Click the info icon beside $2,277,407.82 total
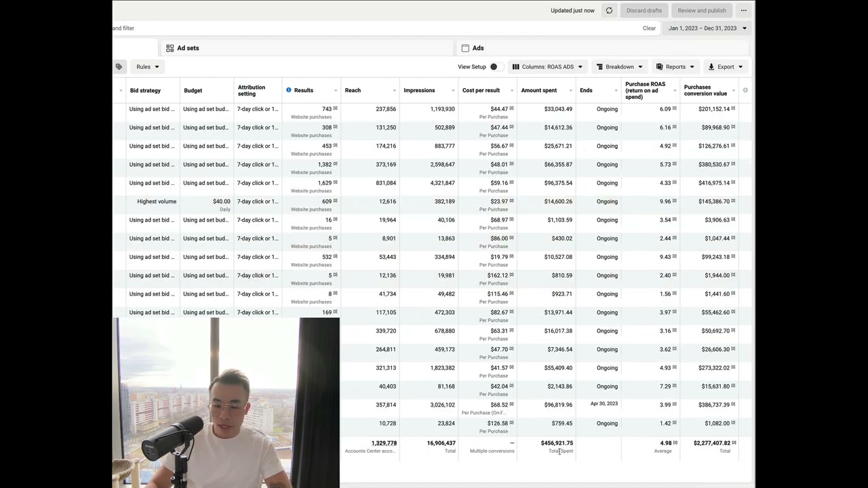Screen dimensions: 868x488 [x=734, y=443]
